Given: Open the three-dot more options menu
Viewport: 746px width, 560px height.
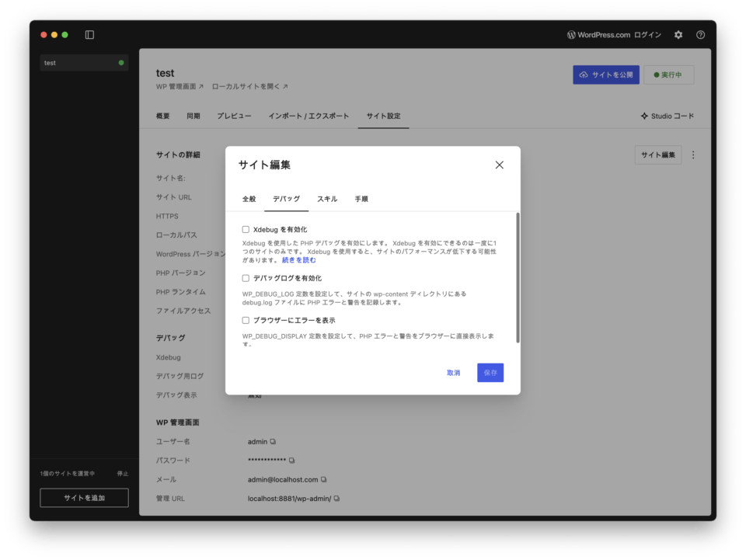Looking at the screenshot, I should tap(692, 155).
